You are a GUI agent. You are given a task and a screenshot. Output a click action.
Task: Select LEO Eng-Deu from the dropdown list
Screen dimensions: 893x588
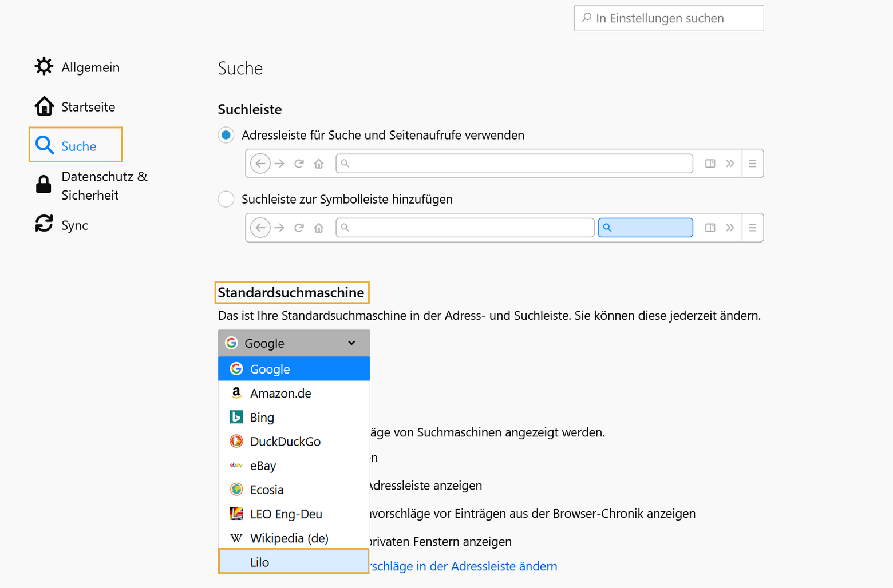click(x=286, y=514)
